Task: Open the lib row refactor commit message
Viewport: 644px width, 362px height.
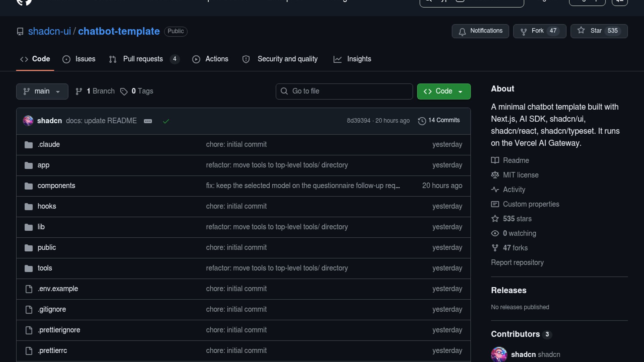Action: pyautogui.click(x=277, y=227)
